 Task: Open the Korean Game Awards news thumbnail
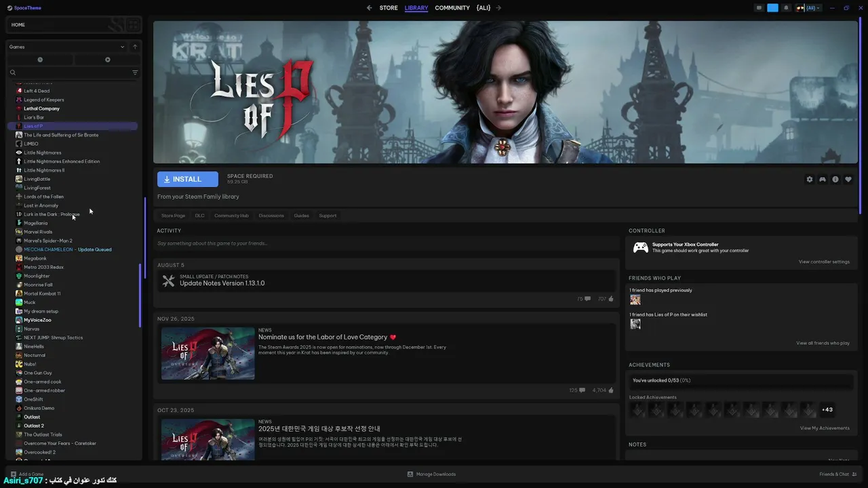(208, 440)
